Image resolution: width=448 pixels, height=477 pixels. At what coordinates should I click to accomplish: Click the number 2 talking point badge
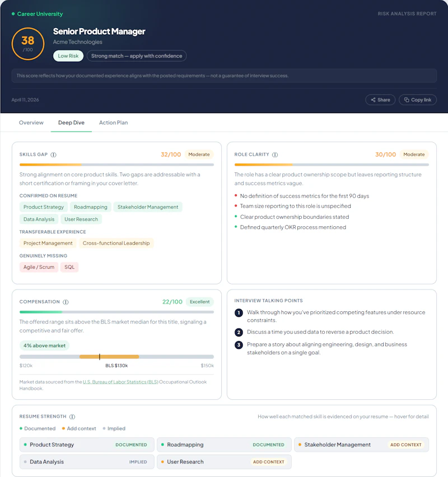point(239,332)
